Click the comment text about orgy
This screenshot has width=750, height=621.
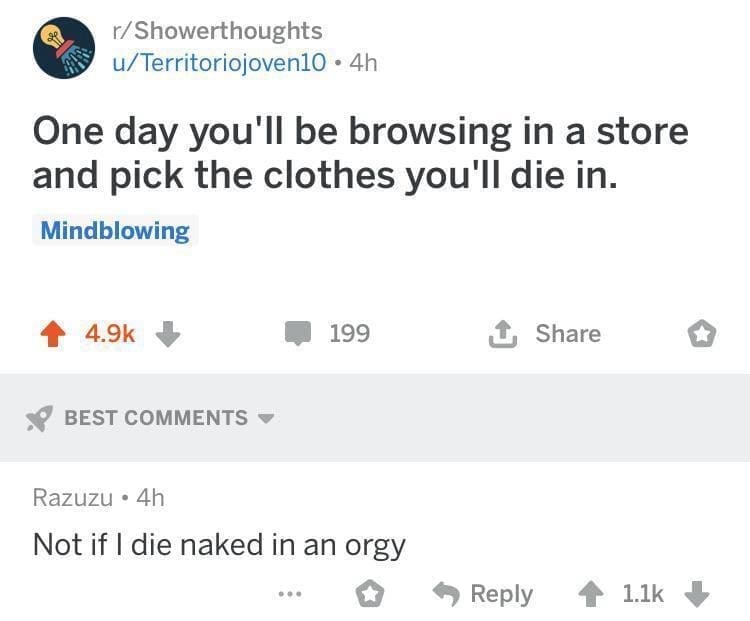[219, 545]
